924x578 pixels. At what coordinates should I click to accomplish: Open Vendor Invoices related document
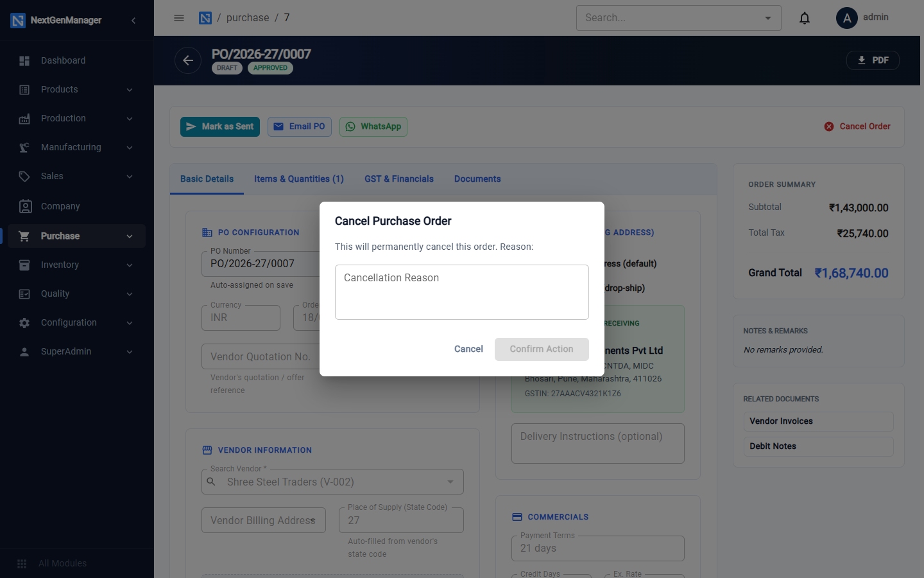coord(818,421)
